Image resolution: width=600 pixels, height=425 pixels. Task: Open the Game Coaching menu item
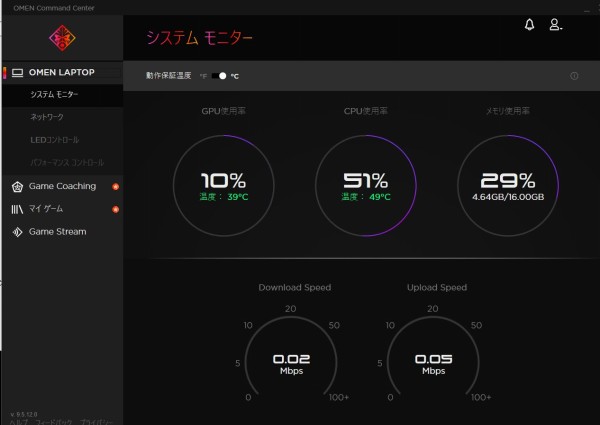pos(62,187)
